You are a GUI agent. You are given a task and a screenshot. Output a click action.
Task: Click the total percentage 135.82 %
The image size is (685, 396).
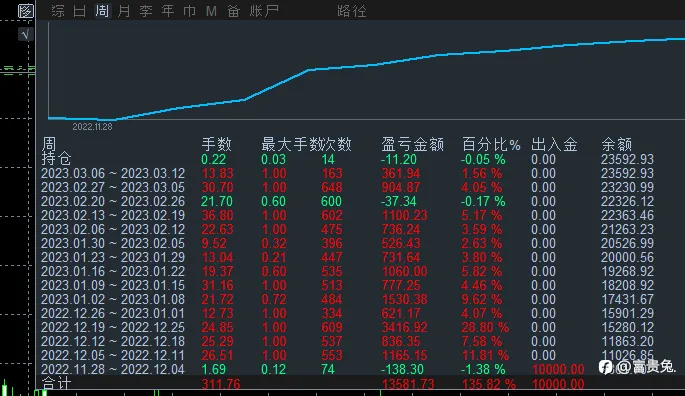pos(488,384)
